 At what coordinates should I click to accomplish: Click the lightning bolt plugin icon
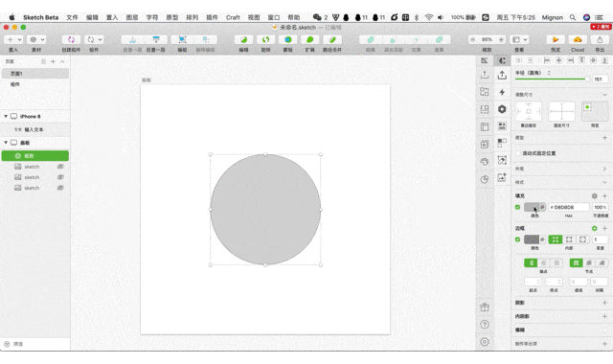point(502,92)
